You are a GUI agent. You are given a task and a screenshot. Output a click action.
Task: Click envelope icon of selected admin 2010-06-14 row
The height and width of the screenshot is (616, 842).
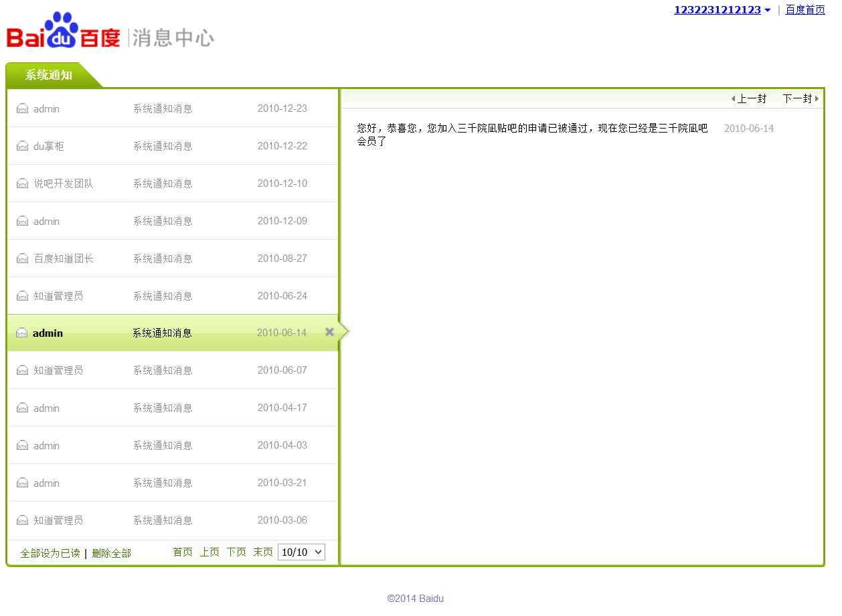click(x=22, y=333)
